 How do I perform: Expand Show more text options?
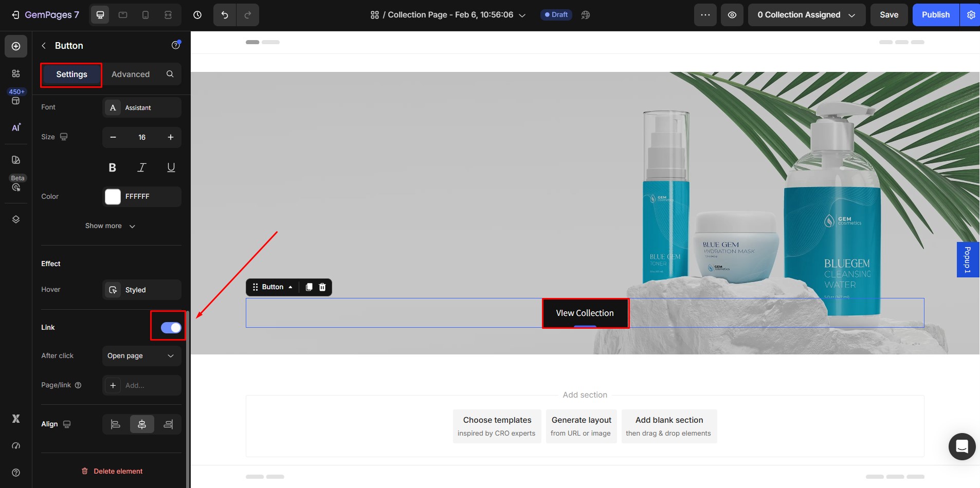pyautogui.click(x=111, y=226)
